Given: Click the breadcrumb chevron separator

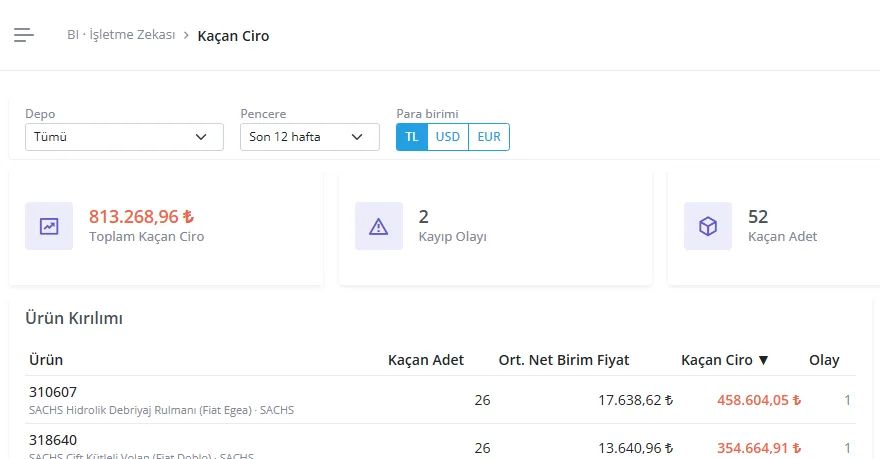Looking at the screenshot, I should point(186,35).
